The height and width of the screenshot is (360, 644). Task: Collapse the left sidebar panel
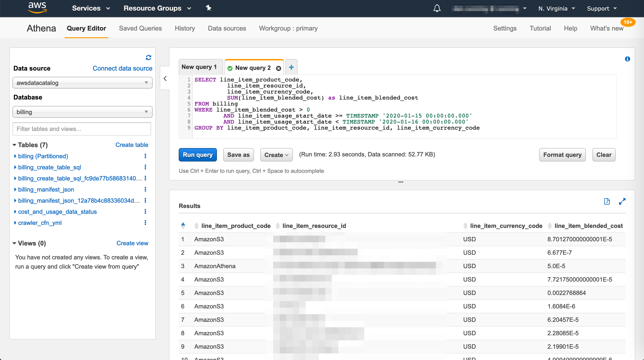point(165,78)
